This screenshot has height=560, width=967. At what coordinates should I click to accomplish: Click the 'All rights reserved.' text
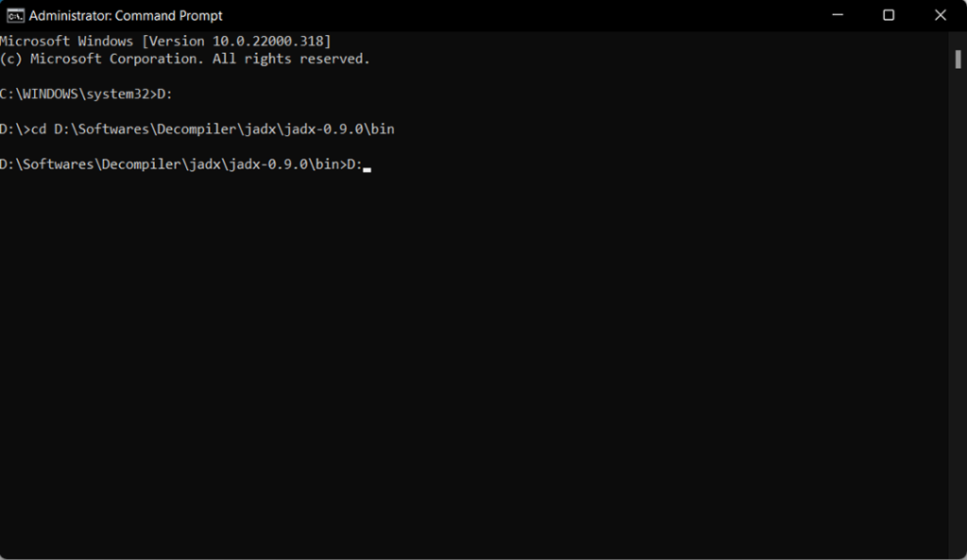[x=291, y=59]
